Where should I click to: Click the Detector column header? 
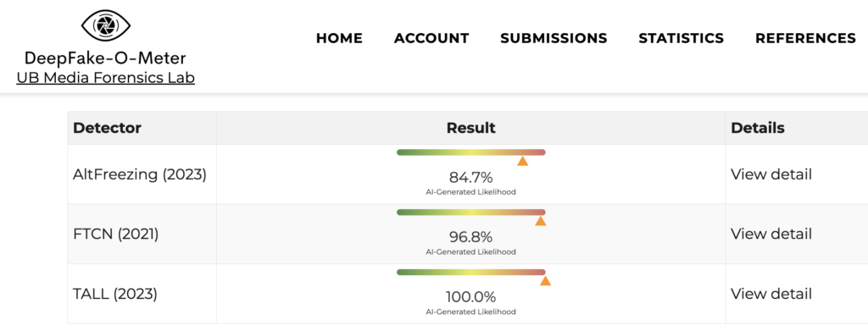(x=107, y=128)
